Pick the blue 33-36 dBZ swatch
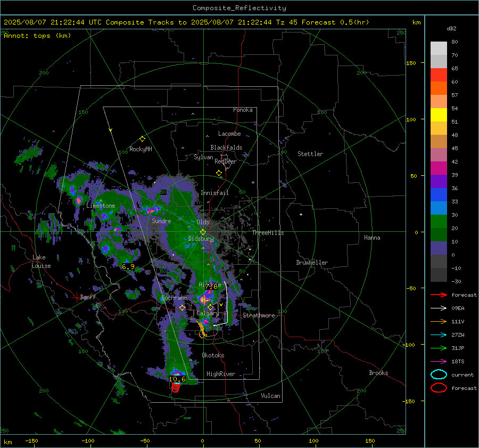 (x=439, y=195)
